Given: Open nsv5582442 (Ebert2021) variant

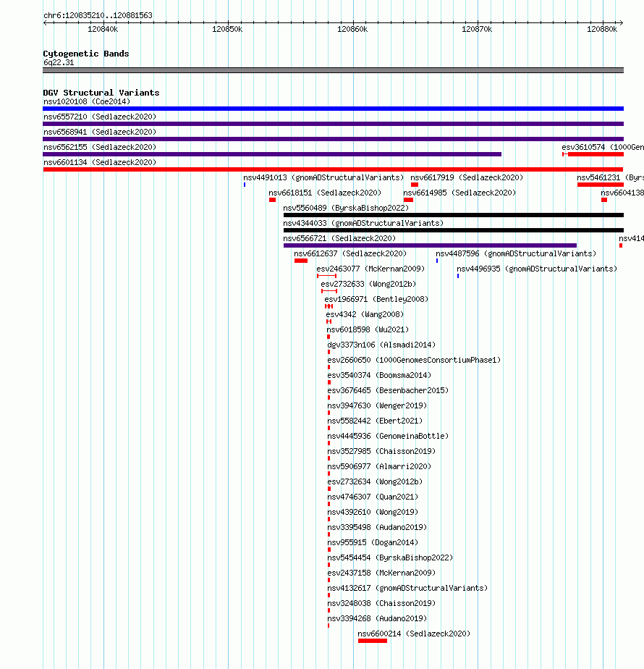Looking at the screenshot, I should 375,421.
